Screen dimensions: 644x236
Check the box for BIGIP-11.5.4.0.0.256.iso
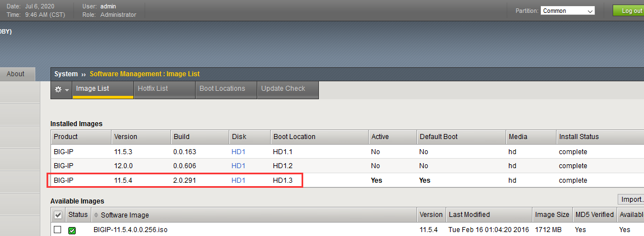click(57, 230)
